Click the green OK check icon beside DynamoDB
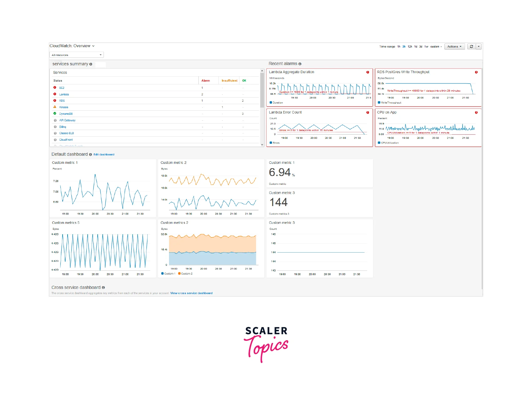The height and width of the screenshot is (393, 532). (x=55, y=113)
